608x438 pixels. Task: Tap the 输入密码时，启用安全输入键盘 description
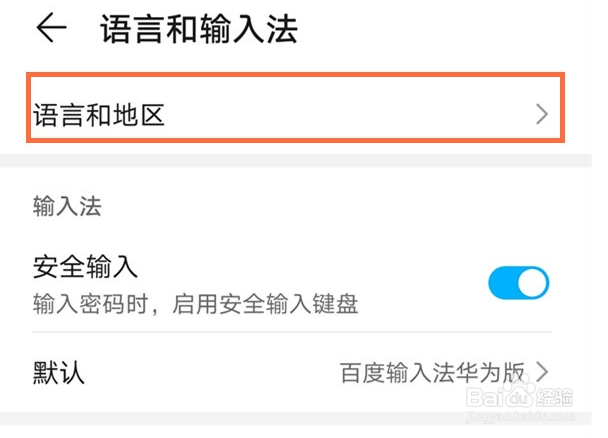(195, 301)
